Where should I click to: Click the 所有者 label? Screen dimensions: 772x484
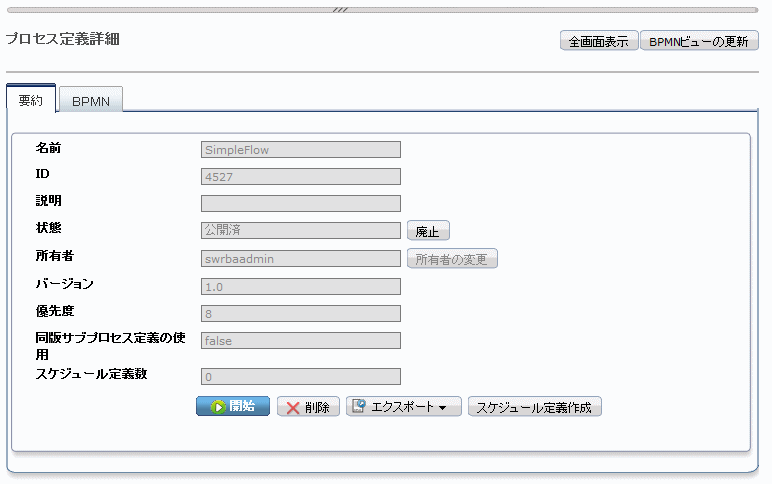tap(55, 256)
